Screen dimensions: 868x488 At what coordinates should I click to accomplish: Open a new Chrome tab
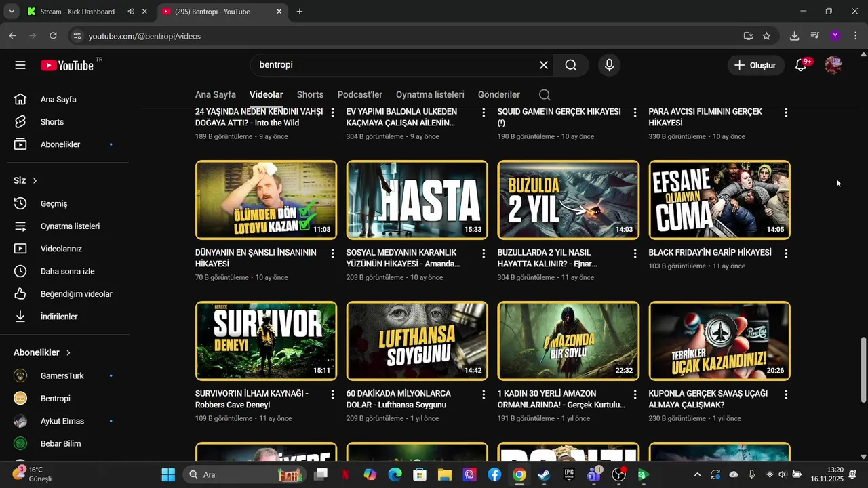300,12
